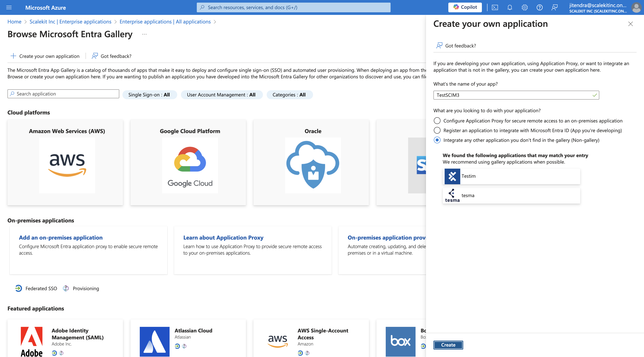Open the User Account Management filter
The height and width of the screenshot is (357, 644).
pos(222,95)
